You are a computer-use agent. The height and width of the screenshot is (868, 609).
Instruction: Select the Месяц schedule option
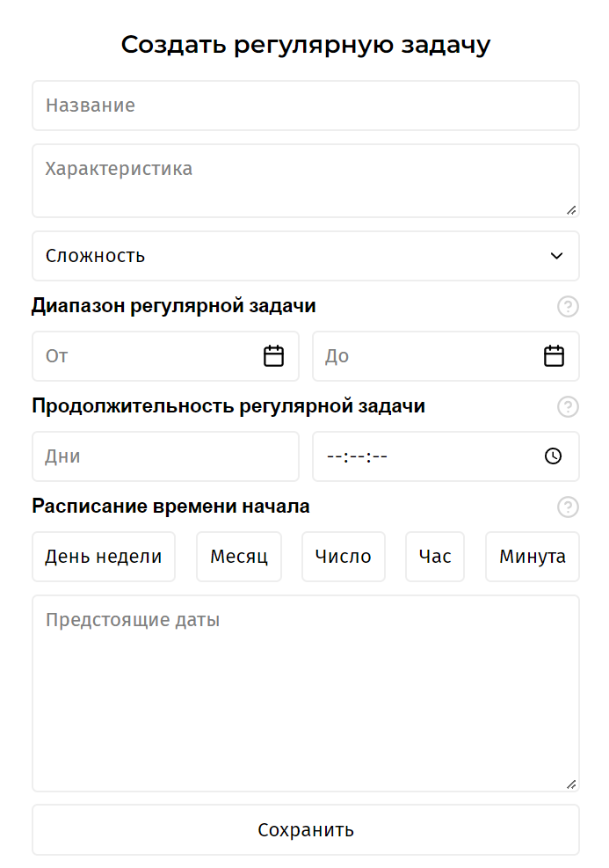[x=239, y=557]
